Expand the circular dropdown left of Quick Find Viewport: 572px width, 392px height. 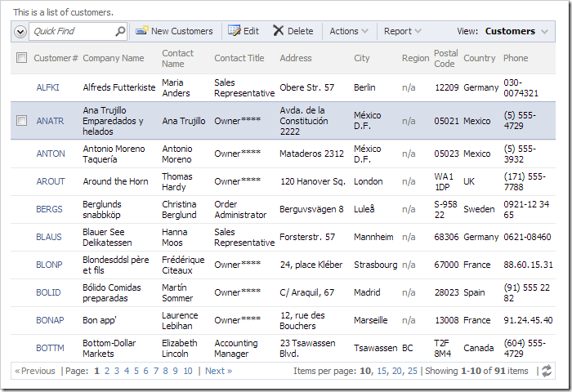pyautogui.click(x=20, y=32)
